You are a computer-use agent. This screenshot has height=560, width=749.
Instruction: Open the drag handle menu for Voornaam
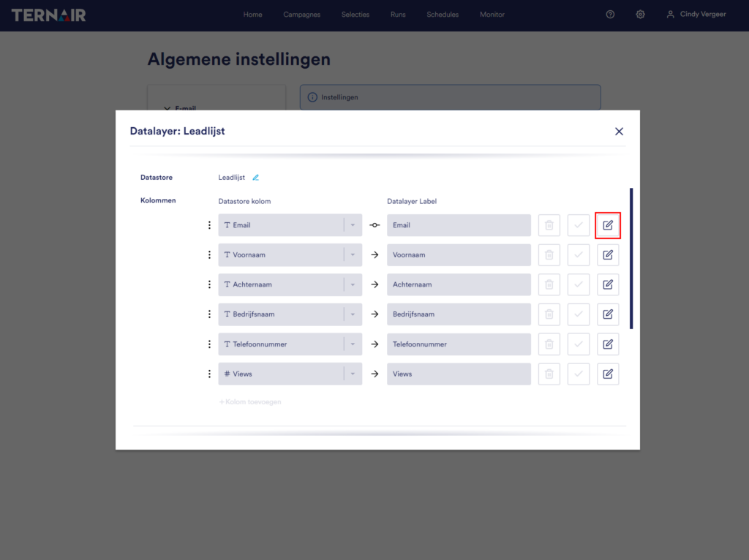click(x=209, y=255)
